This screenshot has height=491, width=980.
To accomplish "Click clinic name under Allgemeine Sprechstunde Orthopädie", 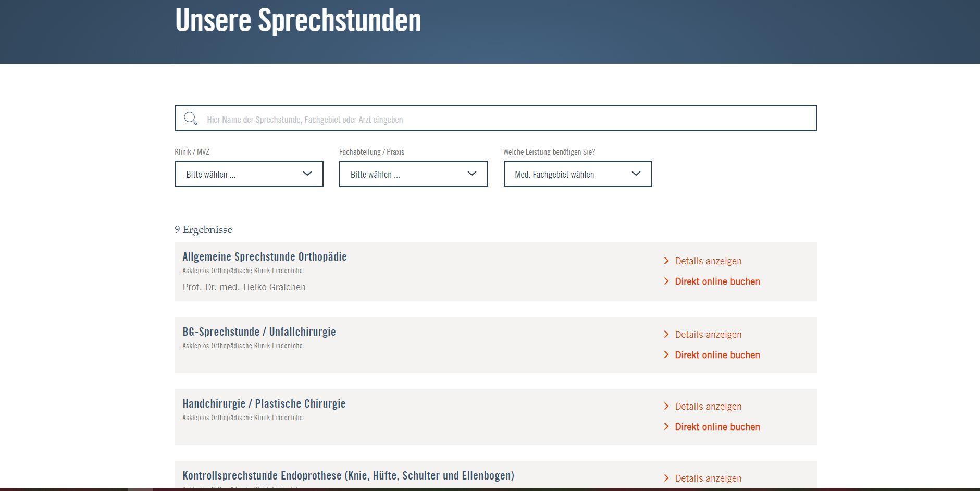I will 242,271.
